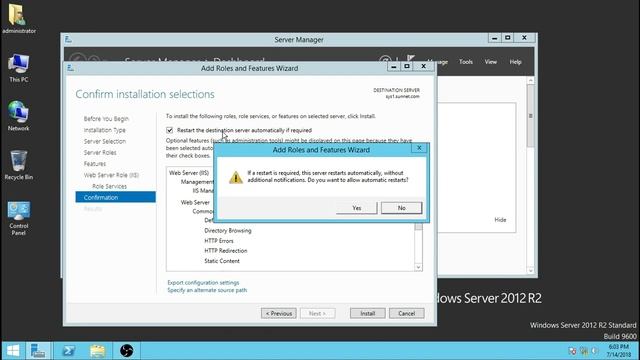This screenshot has height=360, width=640.
Task: Open the Windows Start button
Action: point(13,351)
